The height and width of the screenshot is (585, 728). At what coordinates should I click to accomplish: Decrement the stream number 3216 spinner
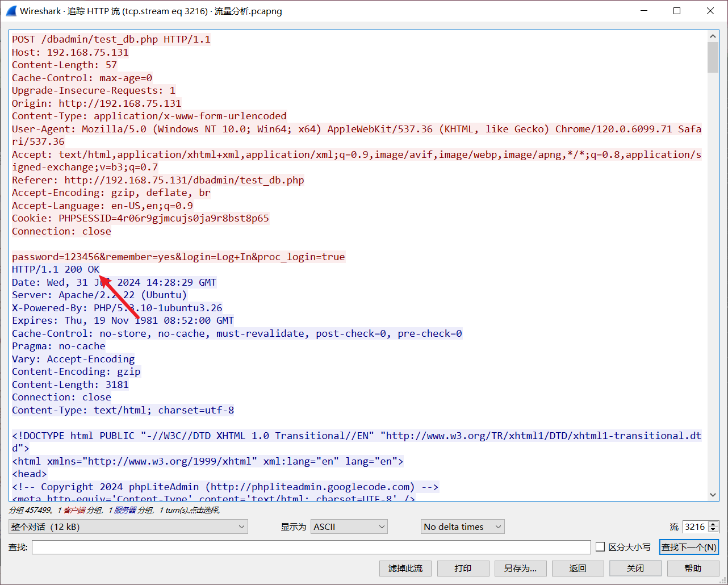point(714,530)
